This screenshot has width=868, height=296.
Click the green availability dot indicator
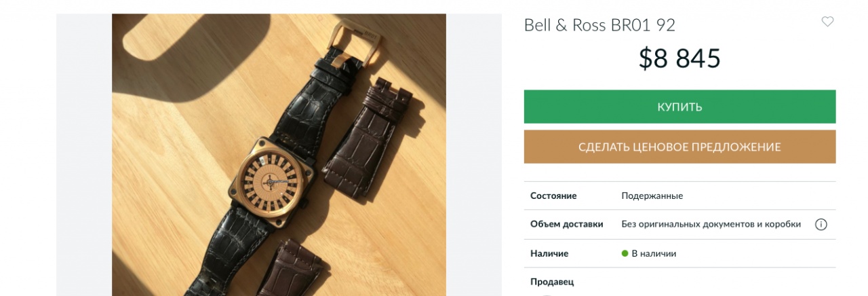[625, 253]
